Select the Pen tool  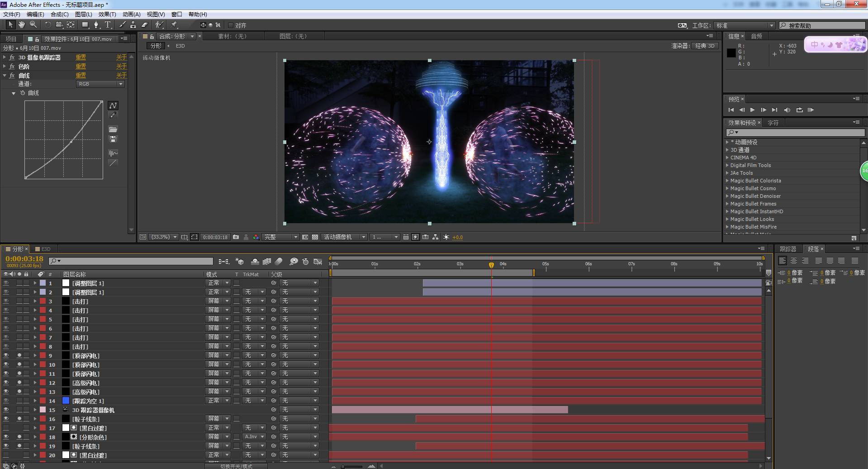point(96,25)
